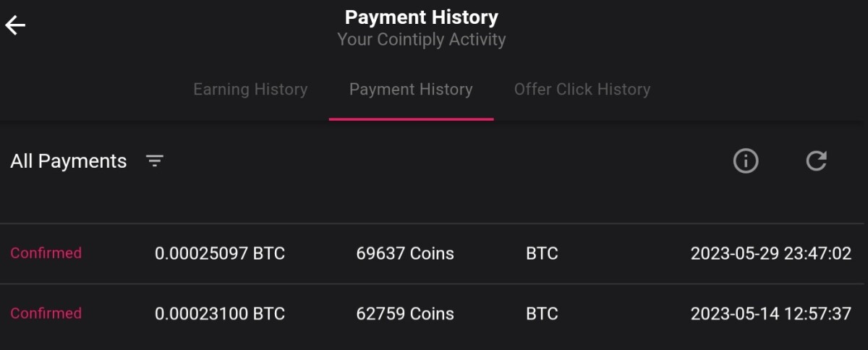Select the BTC currency in the May 14 row
Viewport: 868px width, 350px height.
(542, 314)
